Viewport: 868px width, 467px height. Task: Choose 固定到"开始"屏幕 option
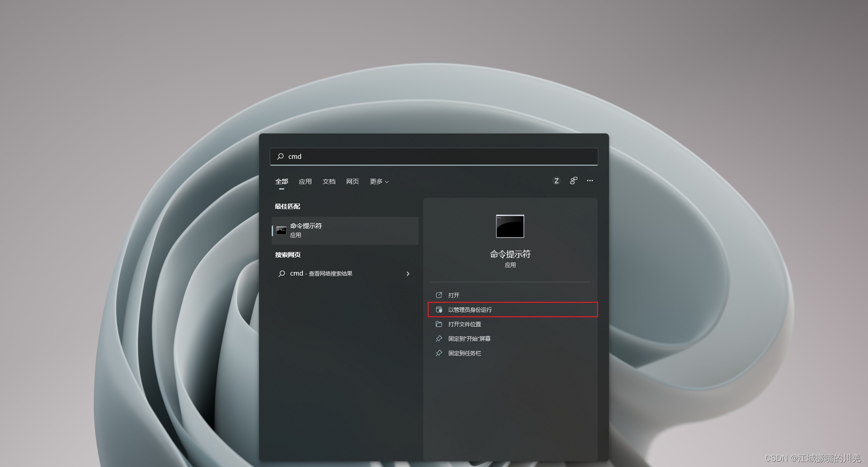point(510,338)
